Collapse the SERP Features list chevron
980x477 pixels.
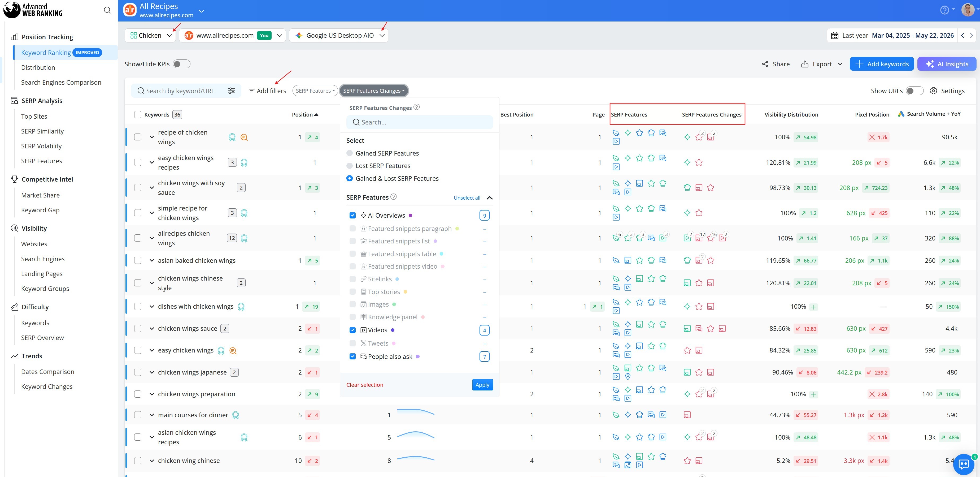(490, 197)
